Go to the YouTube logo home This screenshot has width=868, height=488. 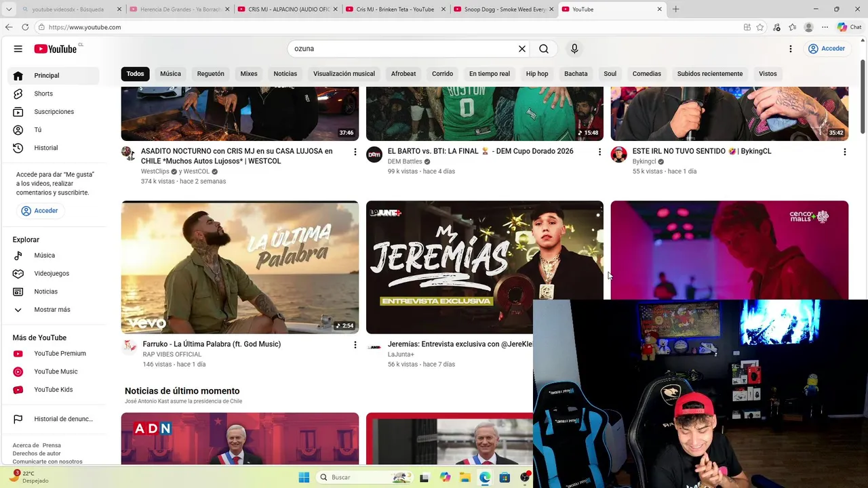point(56,49)
